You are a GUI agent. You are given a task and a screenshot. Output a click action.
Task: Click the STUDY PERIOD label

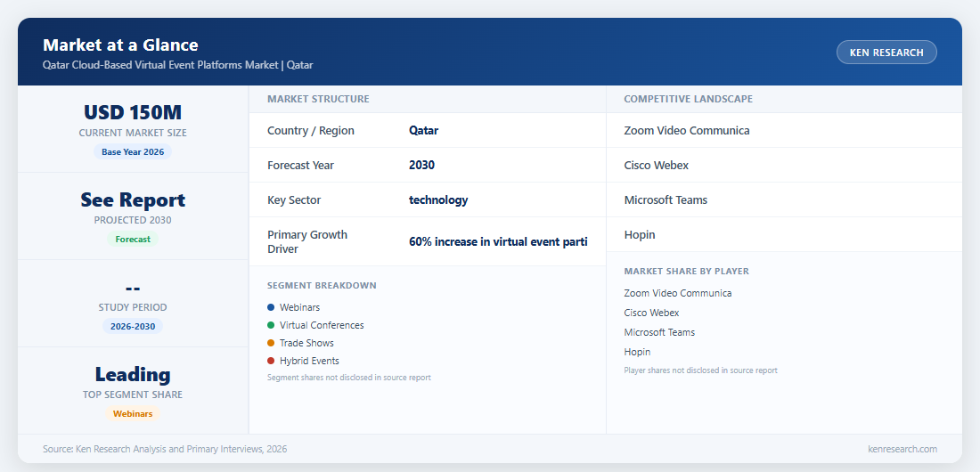tap(133, 307)
